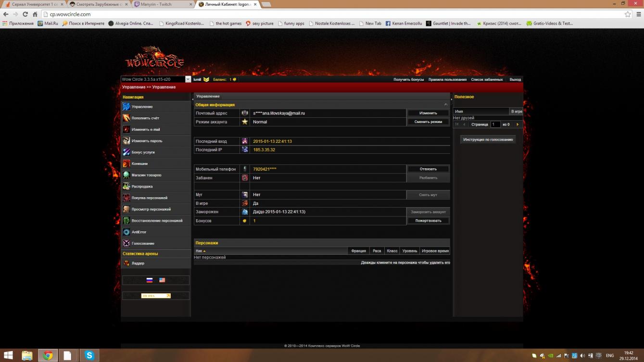This screenshot has height=362, width=644.
Task: Collapse the Общая информация section
Action: (x=446, y=105)
